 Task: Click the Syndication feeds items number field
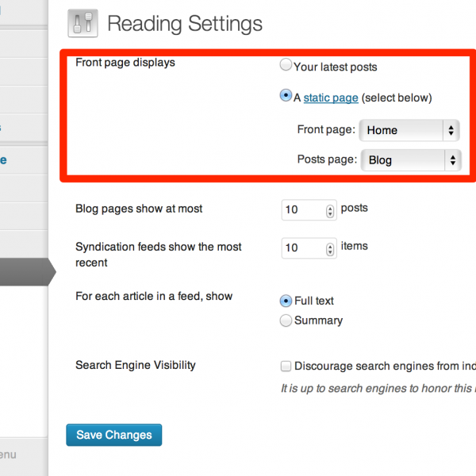point(303,248)
